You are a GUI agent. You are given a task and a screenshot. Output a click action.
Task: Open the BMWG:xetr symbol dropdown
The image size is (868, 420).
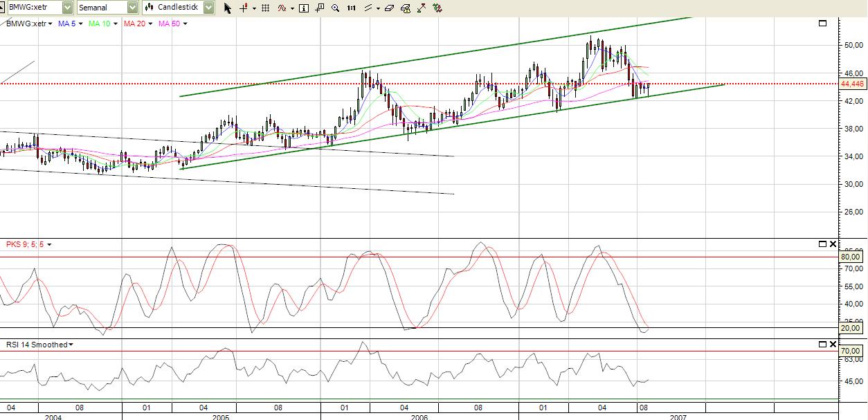66,8
